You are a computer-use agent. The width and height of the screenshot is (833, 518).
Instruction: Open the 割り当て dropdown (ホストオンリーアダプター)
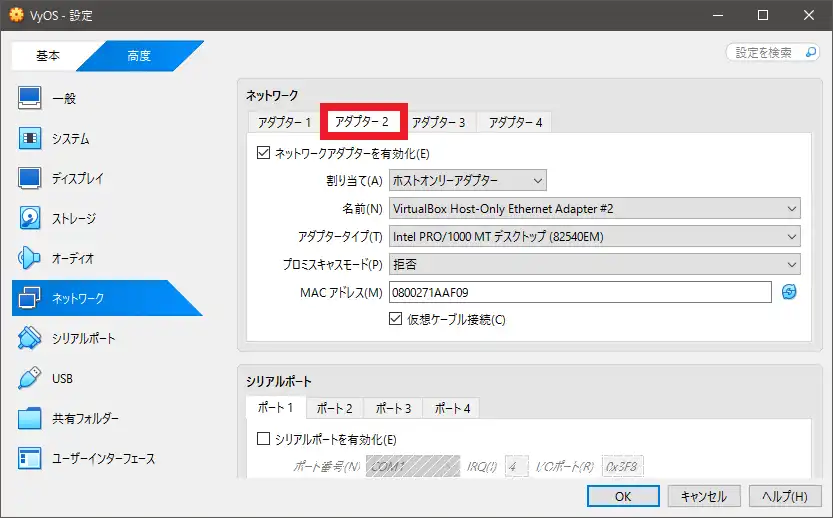tap(468, 181)
